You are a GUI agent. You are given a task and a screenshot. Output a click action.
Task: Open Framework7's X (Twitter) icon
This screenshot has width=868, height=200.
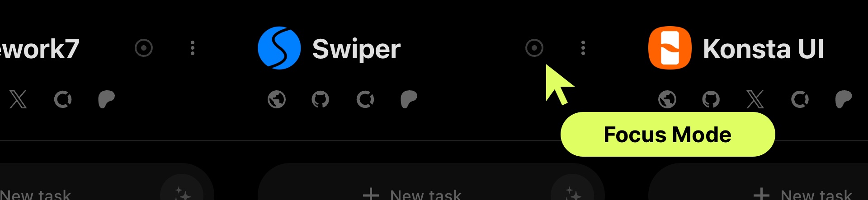(18, 99)
